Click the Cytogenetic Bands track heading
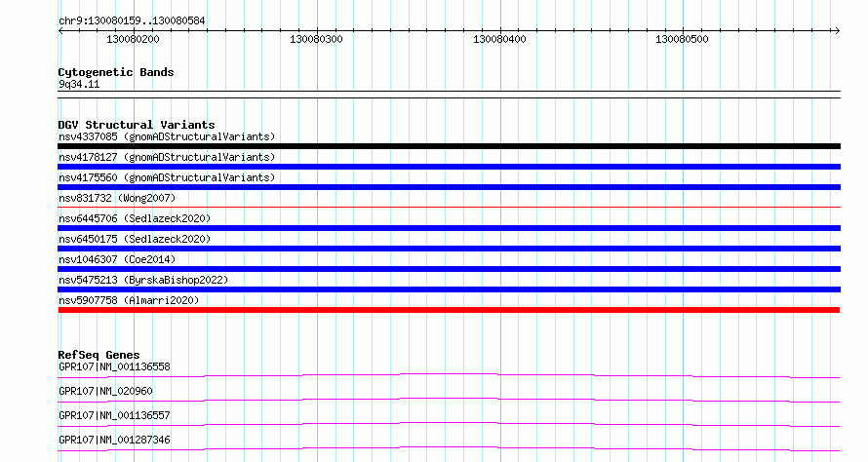The width and height of the screenshot is (868, 462). [x=116, y=72]
